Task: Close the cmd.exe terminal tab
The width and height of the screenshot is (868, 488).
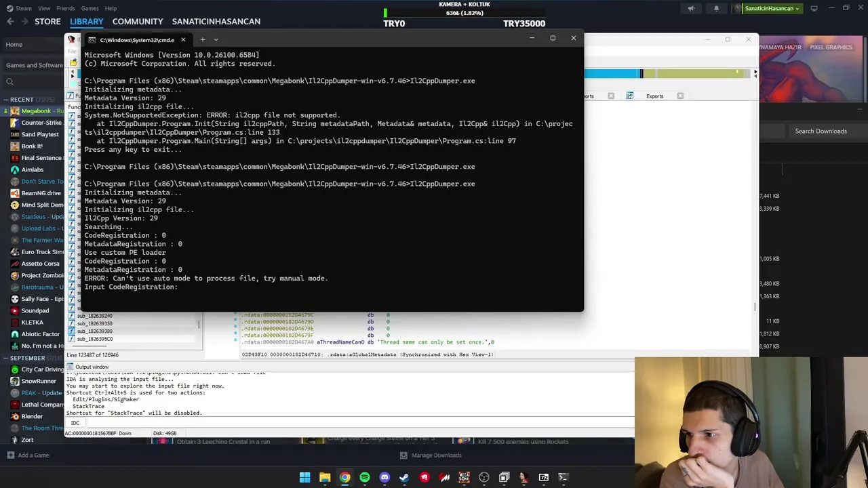Action: 183,40
